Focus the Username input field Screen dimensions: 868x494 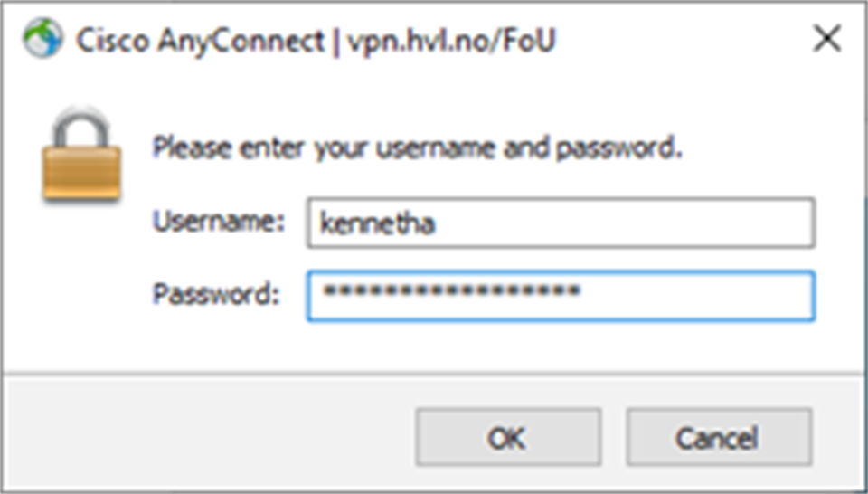coord(561,223)
